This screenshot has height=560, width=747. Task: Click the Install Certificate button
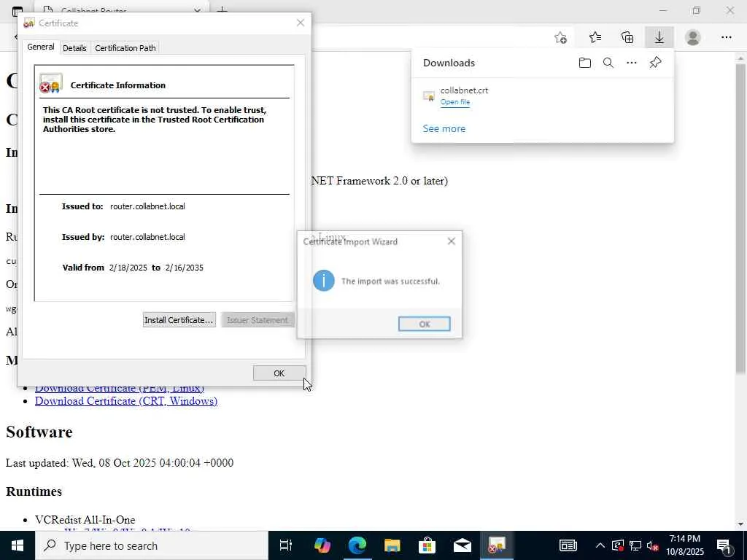[179, 320]
